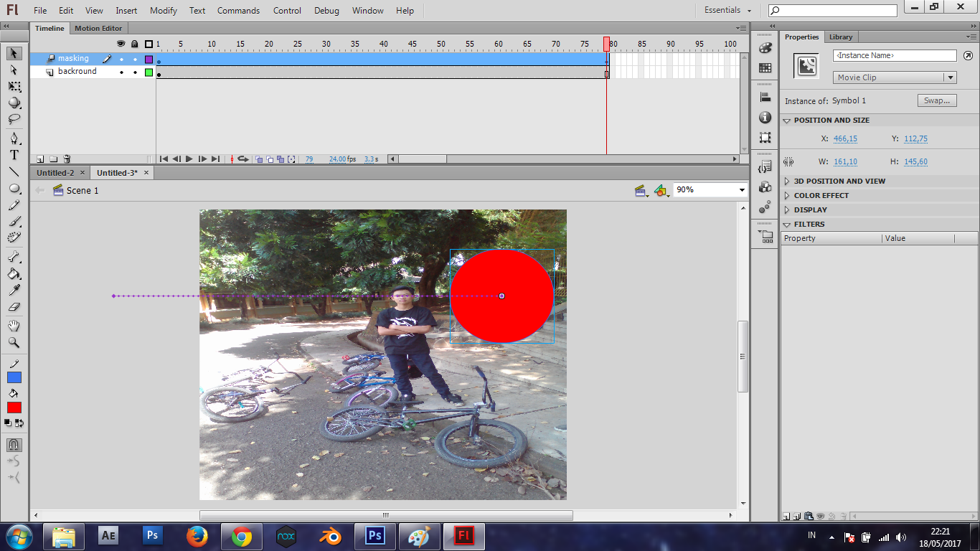Toggle show/hide all layers eye icon

[x=121, y=44]
